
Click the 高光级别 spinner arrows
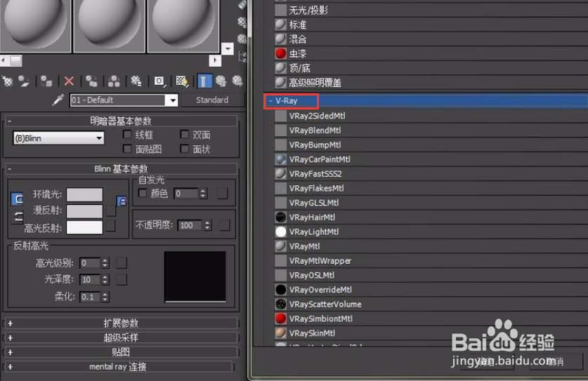tap(105, 263)
